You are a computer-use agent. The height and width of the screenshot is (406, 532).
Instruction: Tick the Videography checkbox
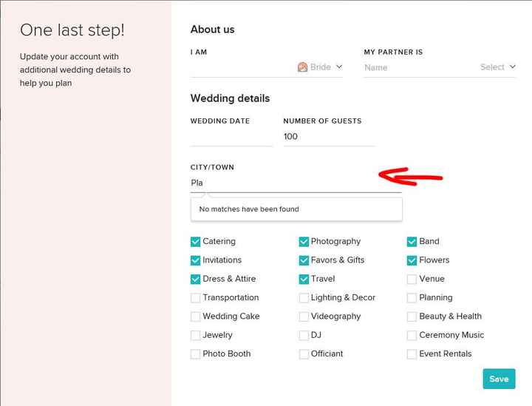[x=304, y=317]
